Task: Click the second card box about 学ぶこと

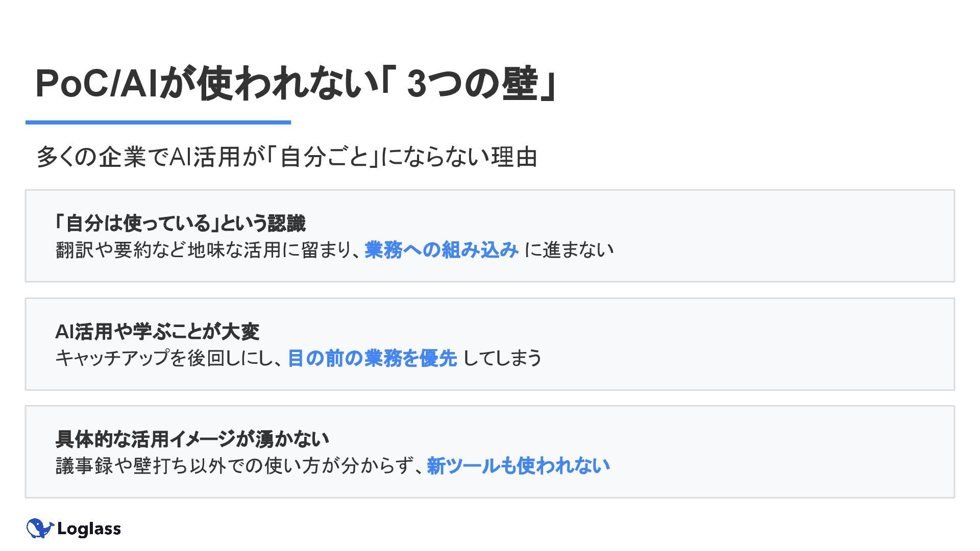Action: (x=490, y=344)
